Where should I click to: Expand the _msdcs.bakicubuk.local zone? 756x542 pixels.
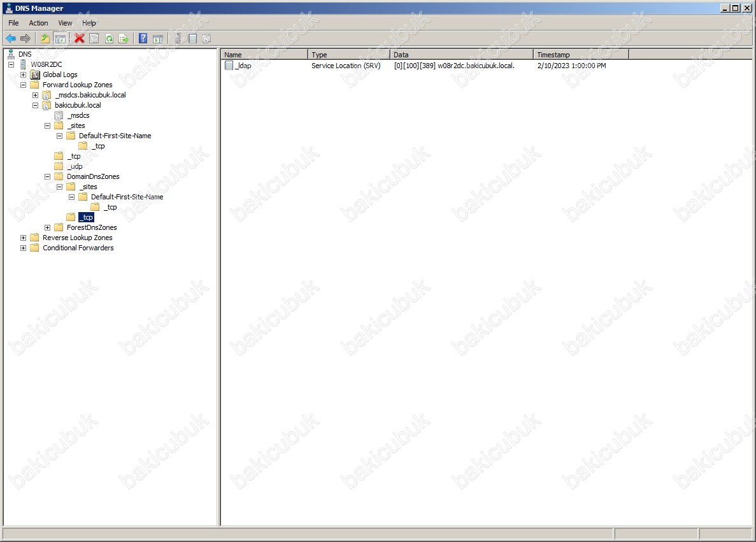pos(35,95)
